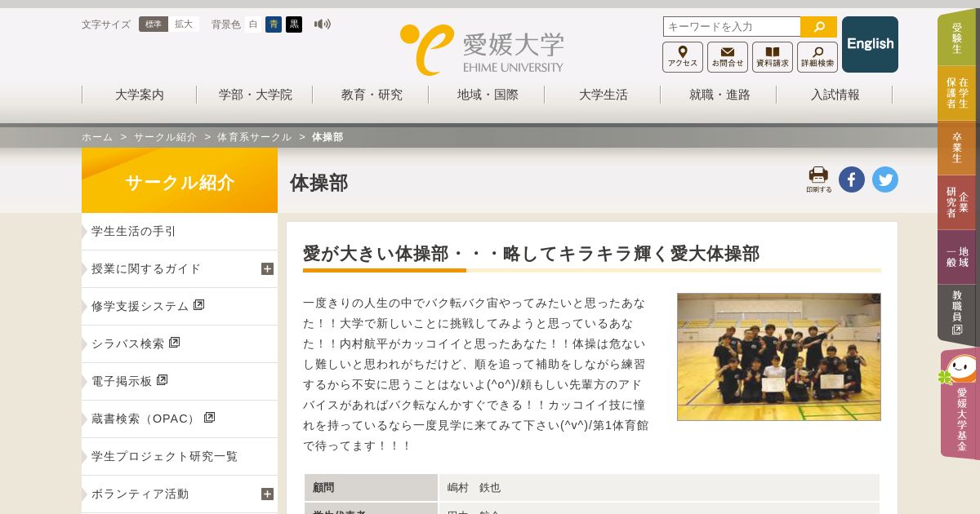Open external link icon beside シラバス検索
The width and height of the screenshot is (980, 514).
[174, 343]
